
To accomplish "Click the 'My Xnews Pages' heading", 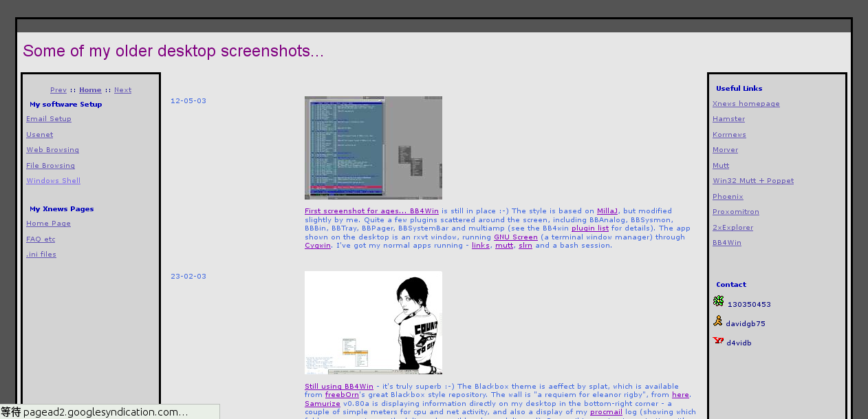I will point(62,209).
